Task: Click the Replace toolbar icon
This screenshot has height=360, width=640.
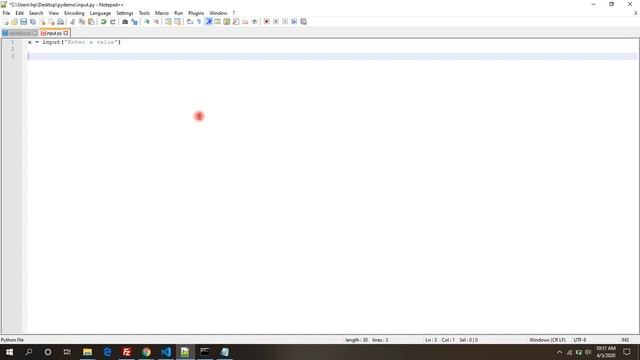Action: click(134, 22)
